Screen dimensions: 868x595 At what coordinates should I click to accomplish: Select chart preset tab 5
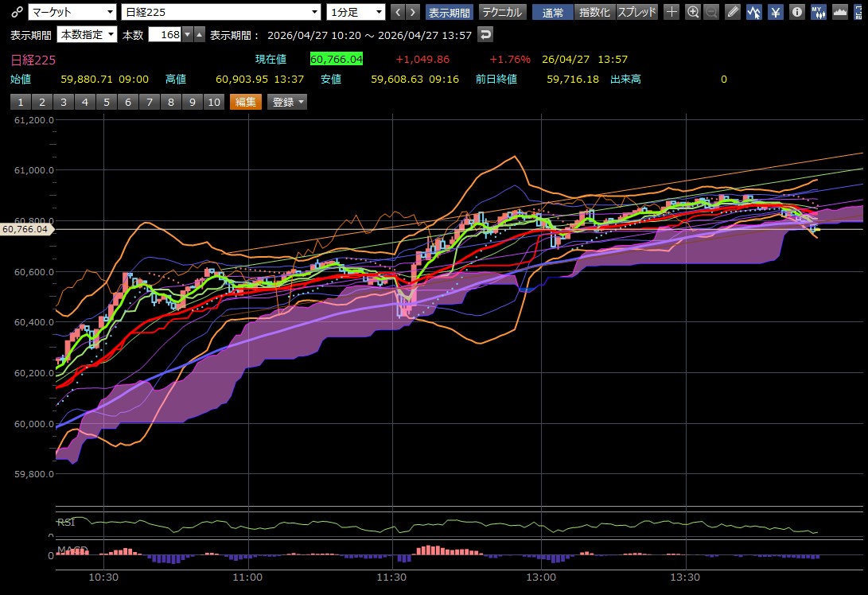click(106, 102)
